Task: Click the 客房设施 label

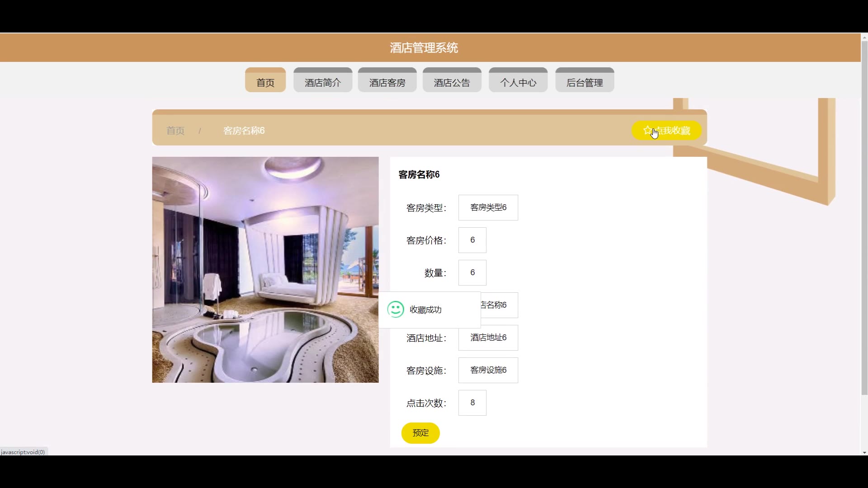Action: 426,371
